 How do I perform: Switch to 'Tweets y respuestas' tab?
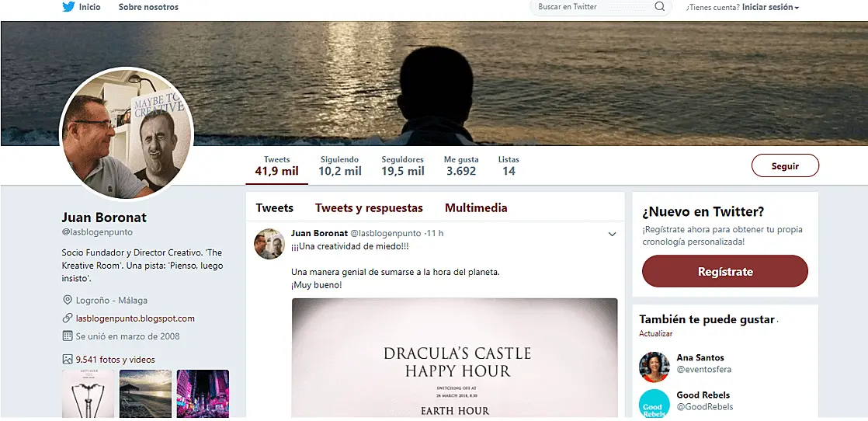tap(369, 208)
